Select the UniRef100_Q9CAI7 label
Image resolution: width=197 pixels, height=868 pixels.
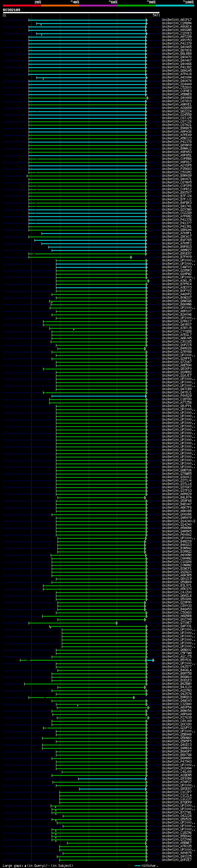click(x=177, y=236)
